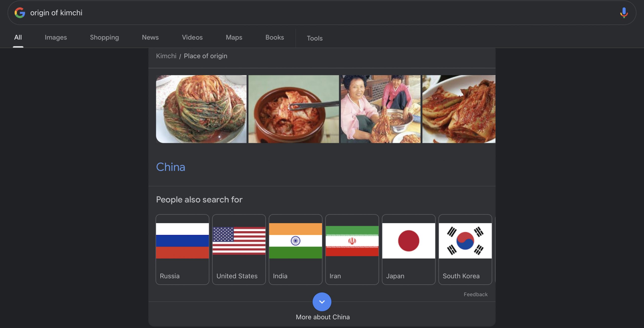
Task: Click the Japan flag card
Action: tap(409, 249)
